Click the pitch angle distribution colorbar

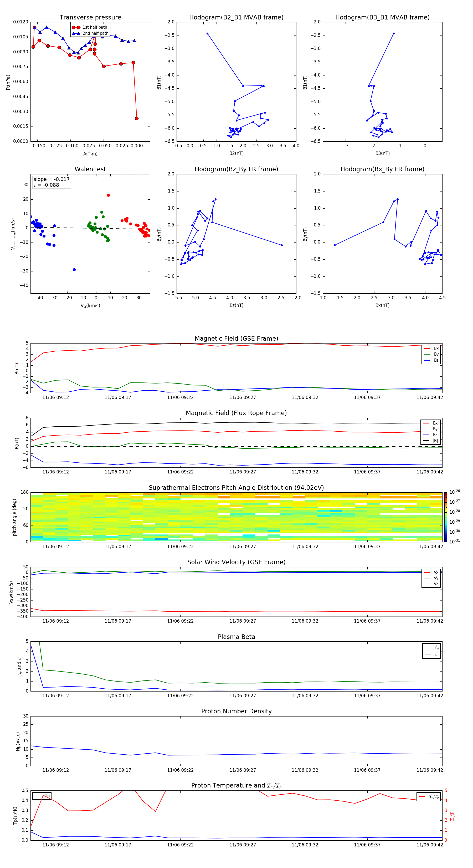[x=446, y=517]
